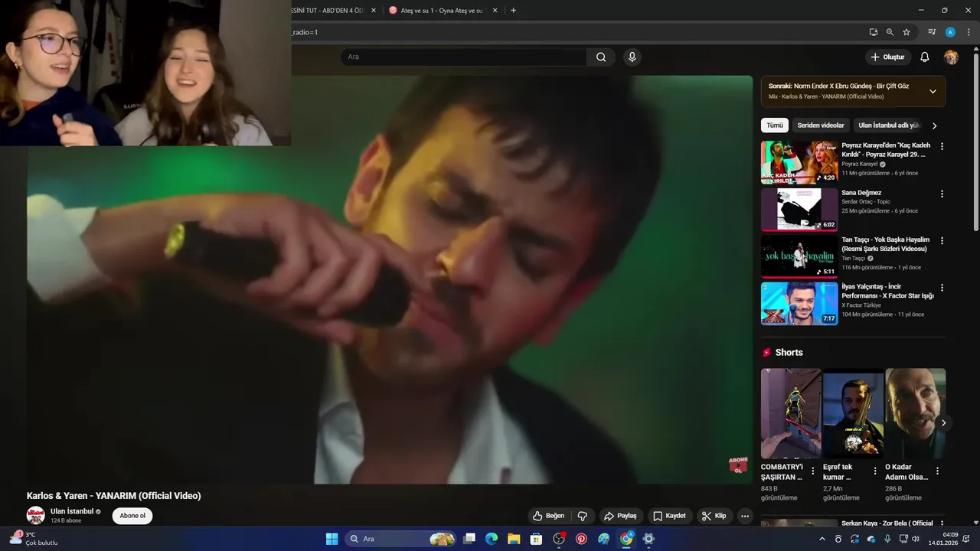Screen dimensions: 980x551
Task: Click the YouTube search input field
Action: [x=463, y=57]
